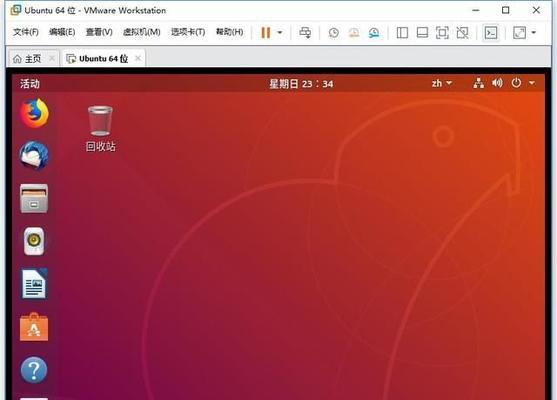
Task: Click the VMware Workstation title bar icon
Action: pos(16,10)
